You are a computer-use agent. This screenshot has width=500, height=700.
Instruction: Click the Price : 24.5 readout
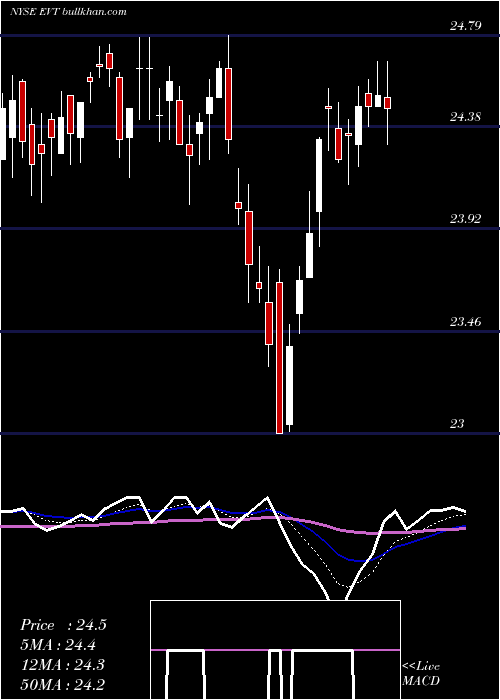63,625
